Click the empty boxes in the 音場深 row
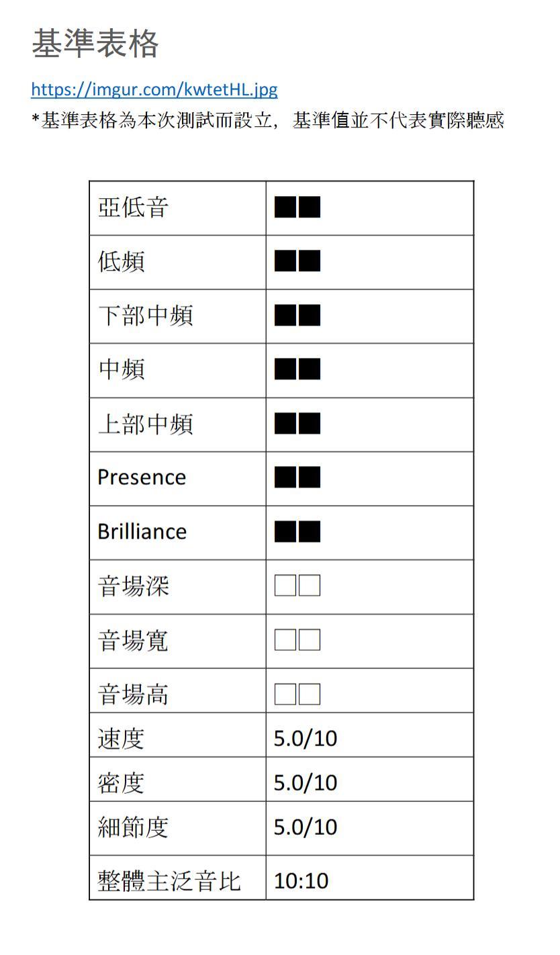 (x=297, y=586)
